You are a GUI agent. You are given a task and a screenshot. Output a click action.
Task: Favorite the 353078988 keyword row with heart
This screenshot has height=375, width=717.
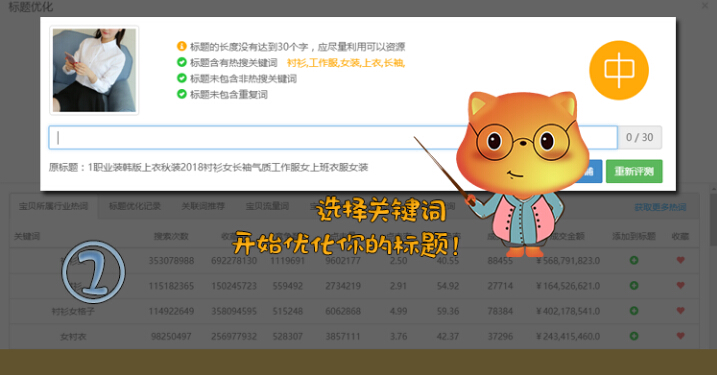tap(680, 260)
